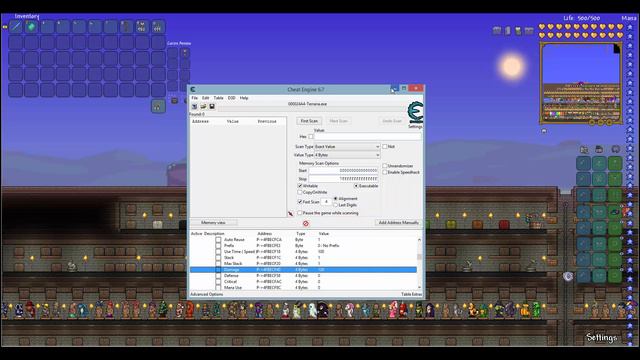The image size is (640, 360).
Task: Open the process list icon in Cheat Engine
Action: pos(195,107)
